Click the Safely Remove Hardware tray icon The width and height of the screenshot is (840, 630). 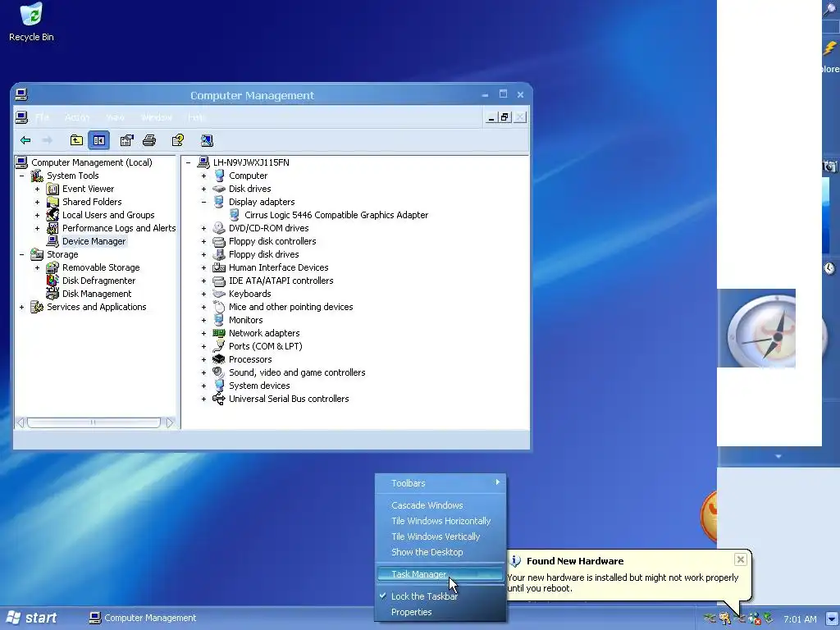(x=769, y=619)
